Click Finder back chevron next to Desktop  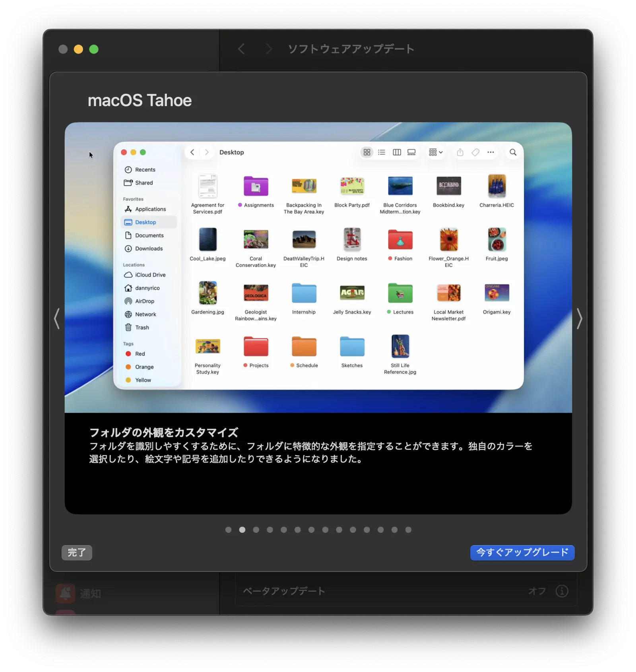pos(192,152)
